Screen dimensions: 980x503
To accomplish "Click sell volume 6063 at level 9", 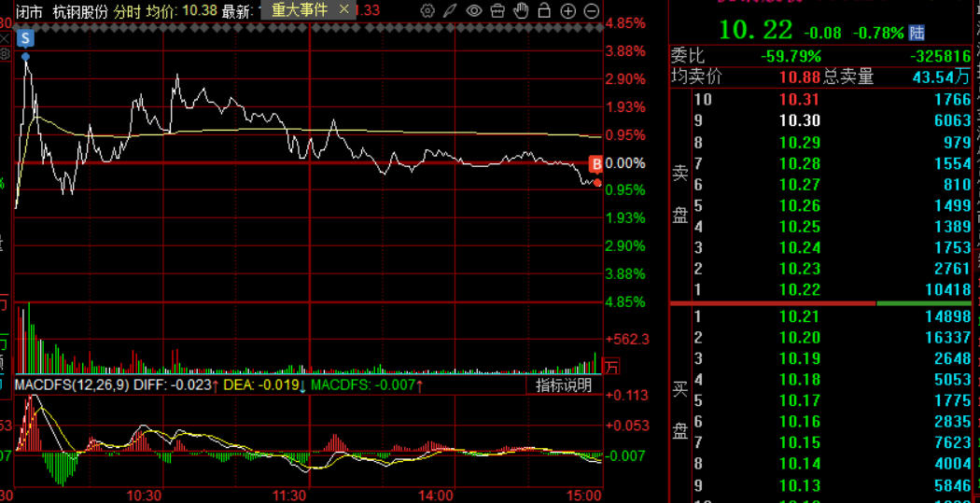I will pos(953,120).
